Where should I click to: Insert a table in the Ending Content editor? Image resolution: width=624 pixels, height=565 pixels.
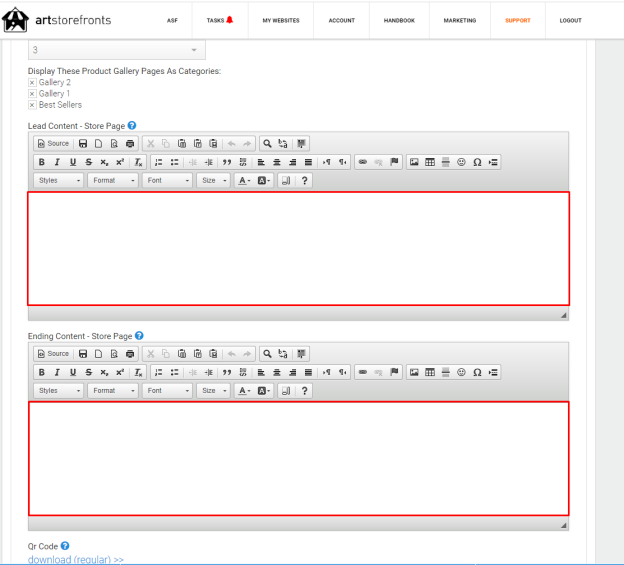pyautogui.click(x=430, y=372)
